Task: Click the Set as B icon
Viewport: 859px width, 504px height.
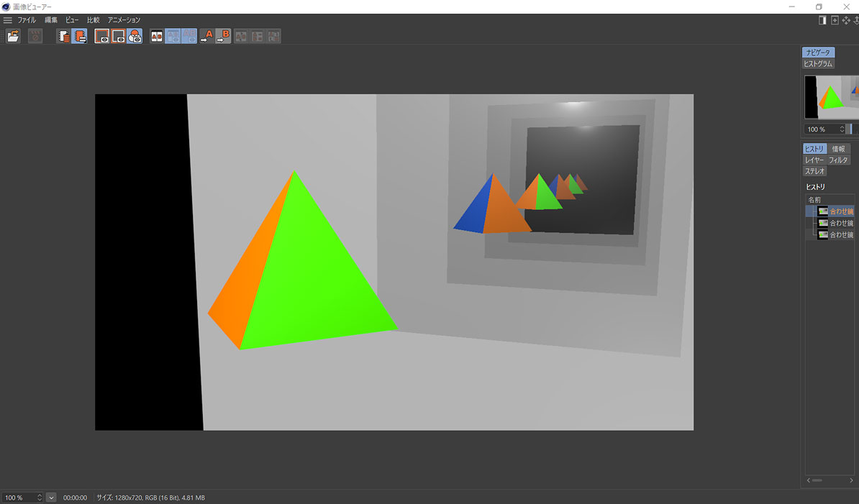Action: [223, 36]
